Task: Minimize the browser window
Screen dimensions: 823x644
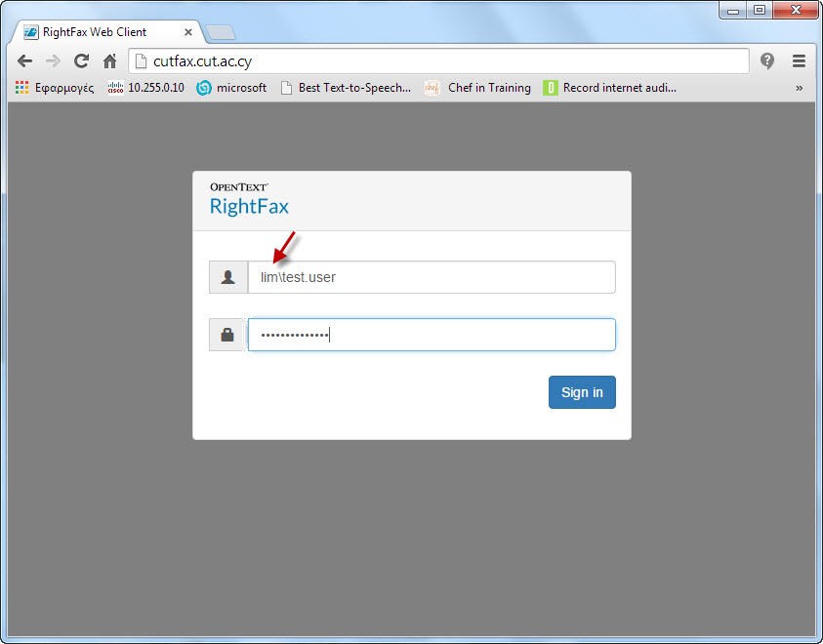Action: (733, 10)
